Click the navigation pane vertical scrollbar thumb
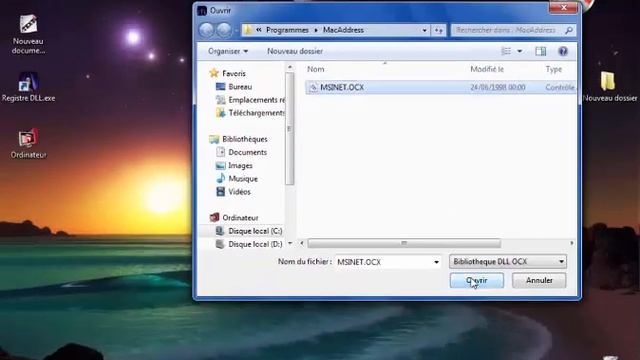This screenshot has height=360, width=640. click(290, 129)
